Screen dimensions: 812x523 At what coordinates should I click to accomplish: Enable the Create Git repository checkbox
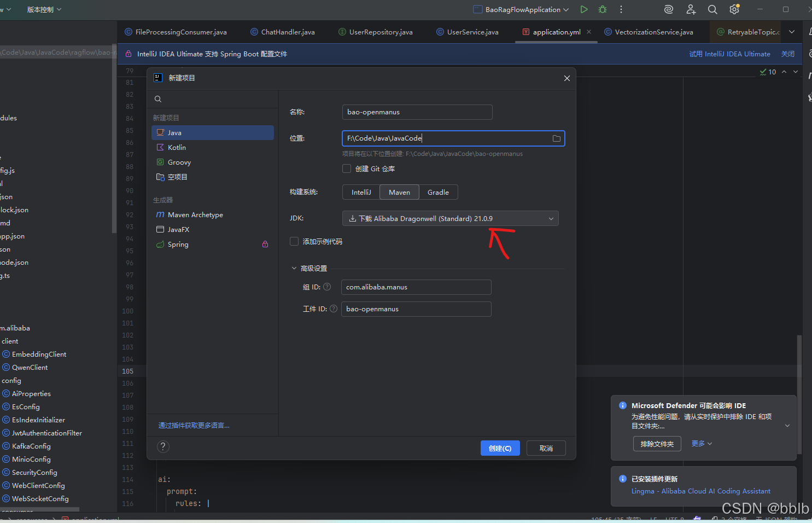(347, 168)
